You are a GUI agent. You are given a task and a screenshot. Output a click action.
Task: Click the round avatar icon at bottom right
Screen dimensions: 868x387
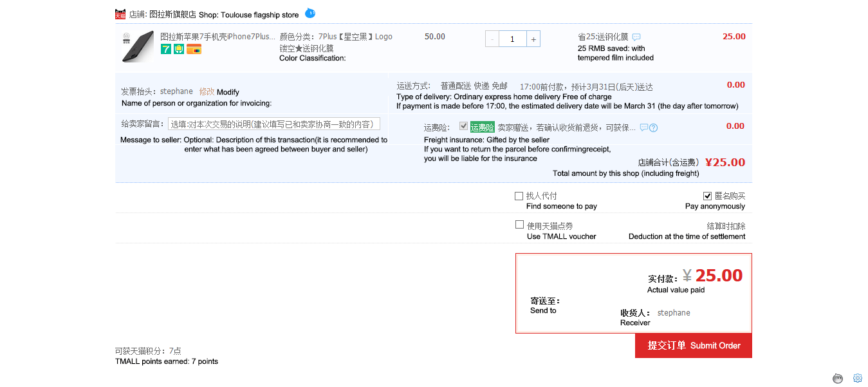point(838,378)
